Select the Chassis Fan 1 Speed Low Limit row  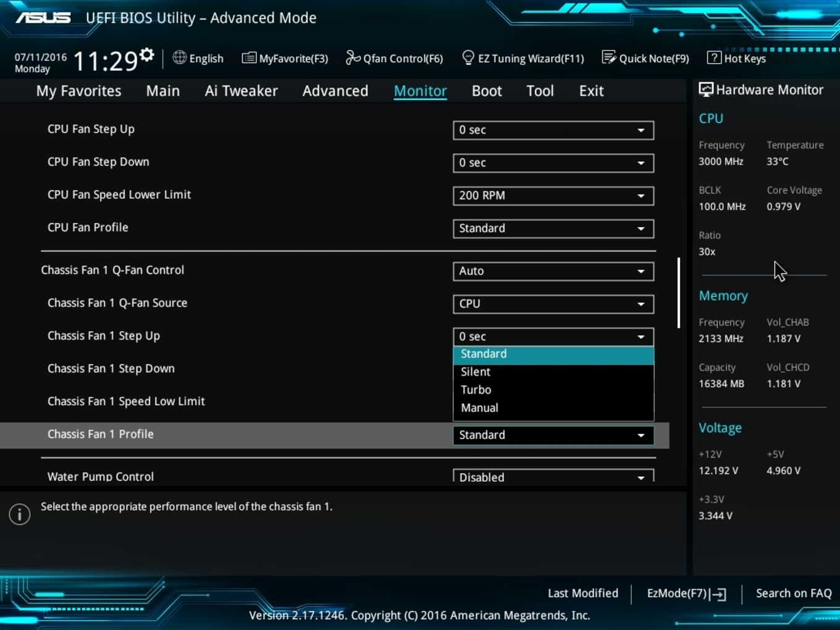point(126,401)
